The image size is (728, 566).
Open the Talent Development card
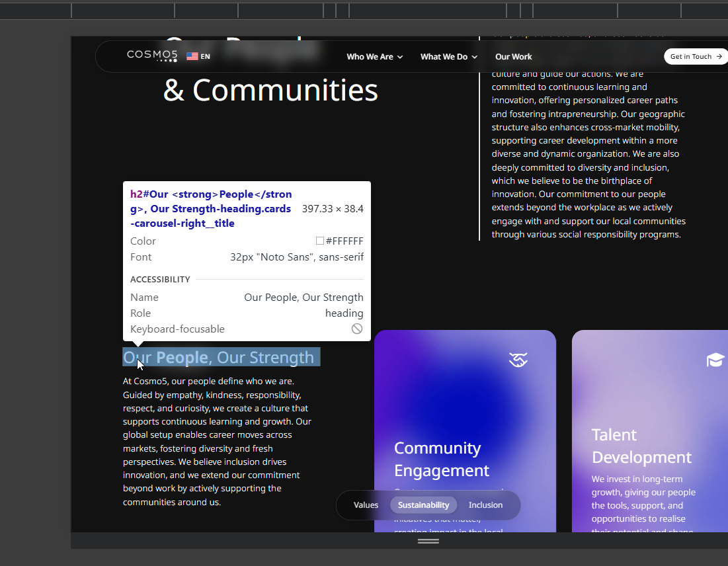click(x=650, y=431)
